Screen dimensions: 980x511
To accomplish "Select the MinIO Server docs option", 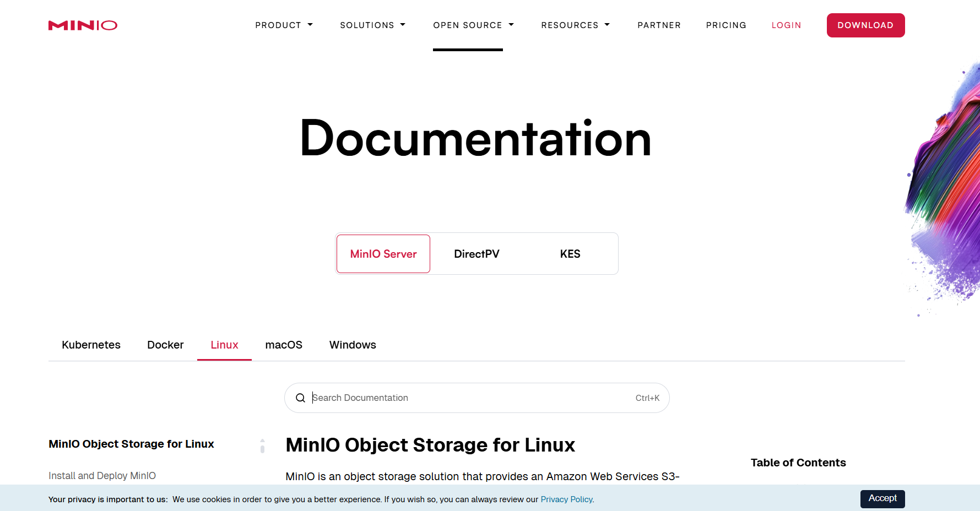I will [x=383, y=254].
